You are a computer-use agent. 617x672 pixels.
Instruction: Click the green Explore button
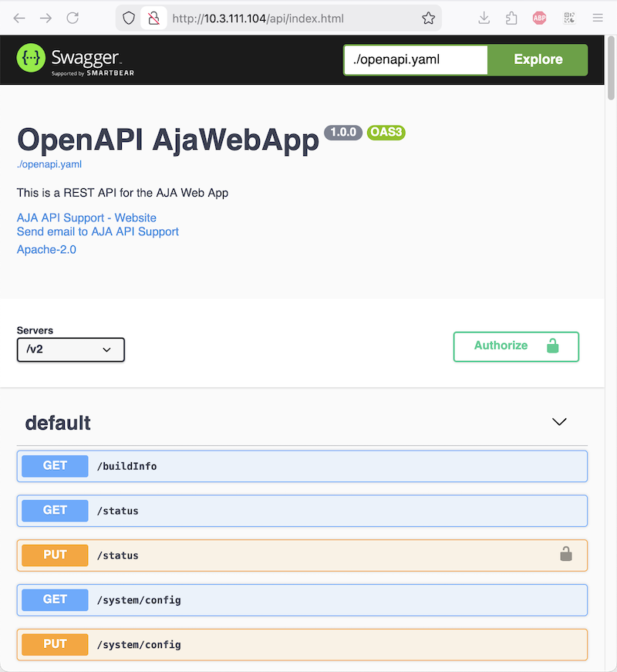coord(538,59)
